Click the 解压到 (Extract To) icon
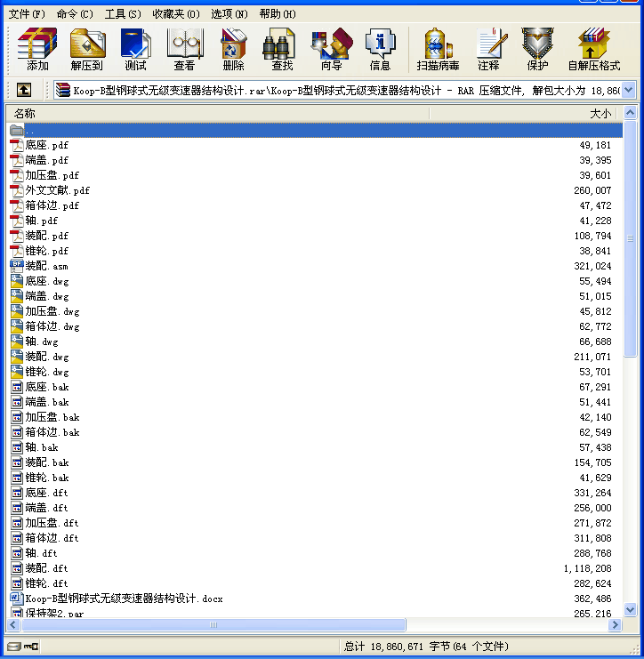This screenshot has height=659, width=644. [86, 49]
